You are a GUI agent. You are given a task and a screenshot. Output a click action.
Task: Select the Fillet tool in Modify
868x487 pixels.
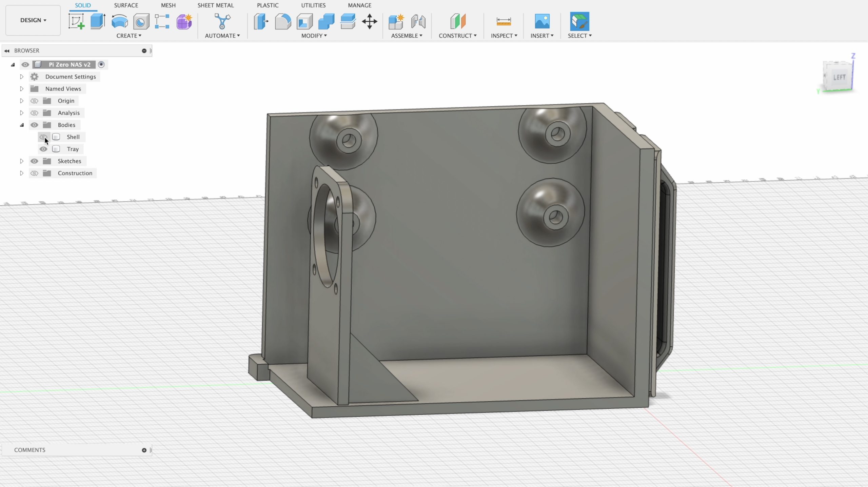pyautogui.click(x=283, y=22)
